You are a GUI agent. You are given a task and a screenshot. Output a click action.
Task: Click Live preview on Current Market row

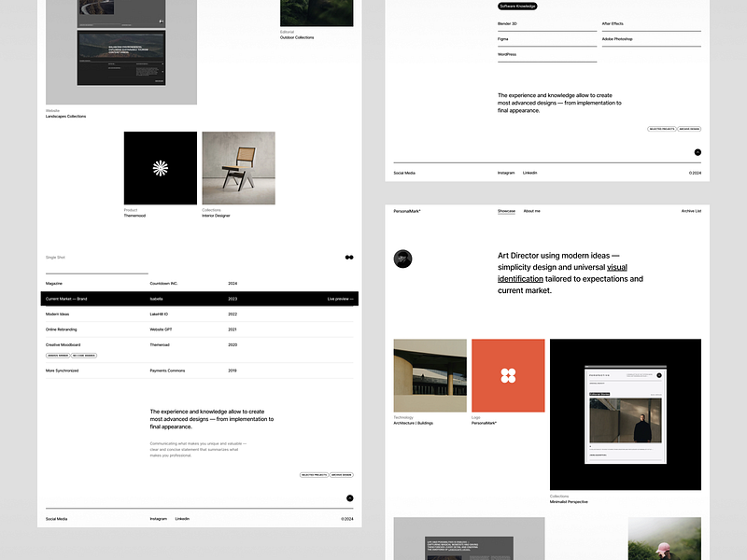(340, 299)
